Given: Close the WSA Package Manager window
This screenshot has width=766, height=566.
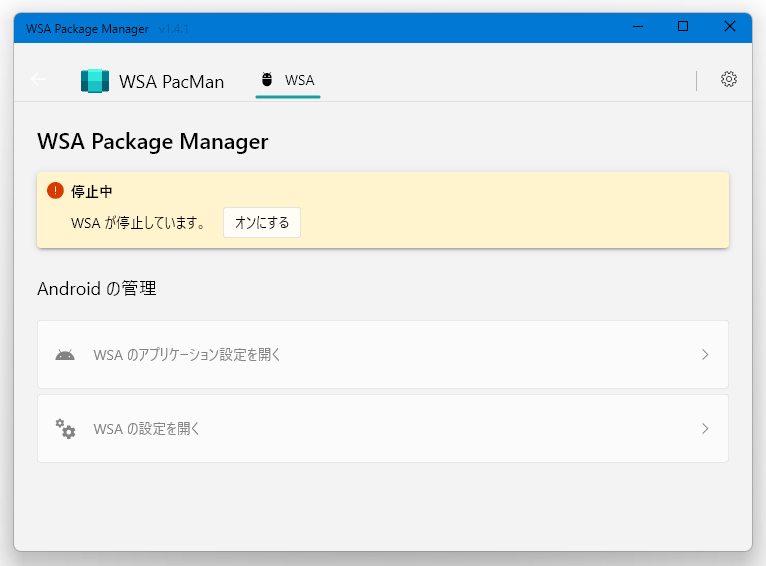Looking at the screenshot, I should [730, 26].
